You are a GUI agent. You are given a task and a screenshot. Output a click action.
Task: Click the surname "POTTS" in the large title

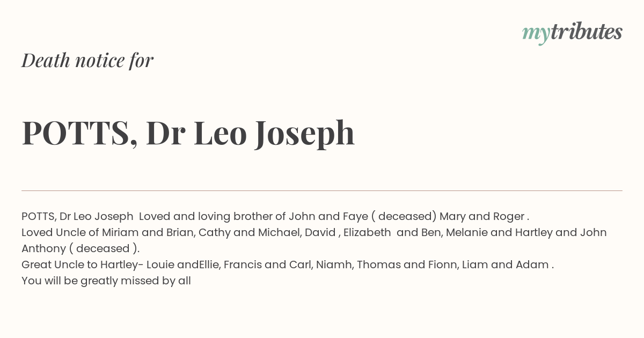76,133
